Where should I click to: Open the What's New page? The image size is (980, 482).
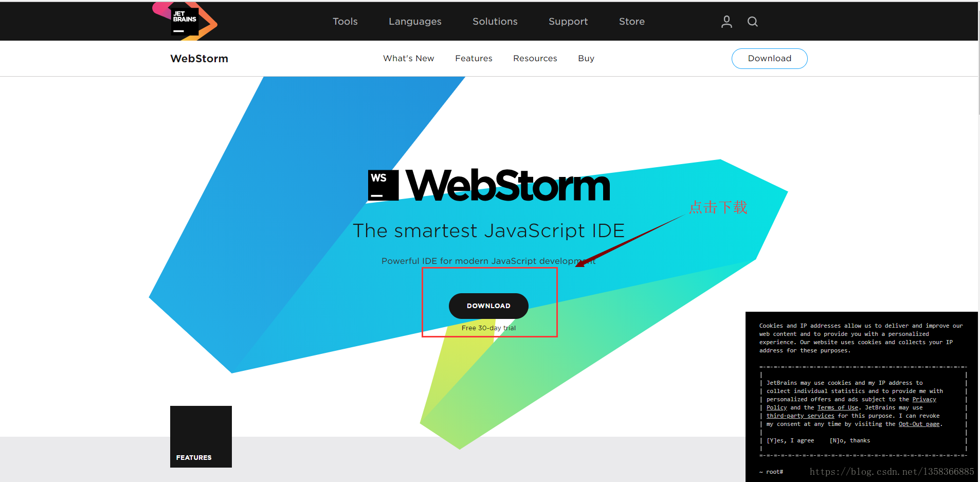coord(409,58)
